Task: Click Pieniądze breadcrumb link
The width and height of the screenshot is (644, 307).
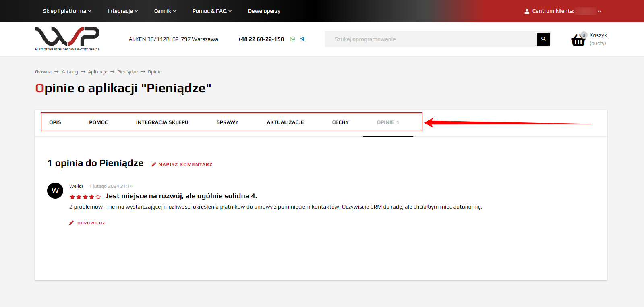Action: pyautogui.click(x=127, y=72)
